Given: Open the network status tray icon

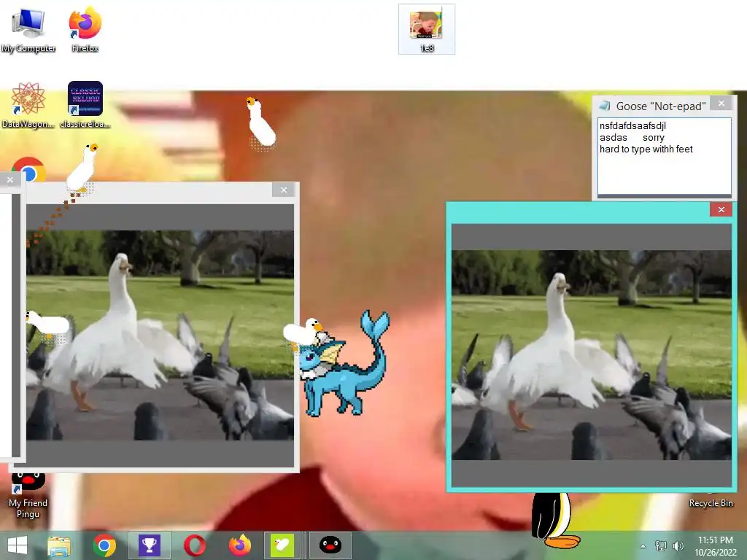Looking at the screenshot, I should point(661,546).
